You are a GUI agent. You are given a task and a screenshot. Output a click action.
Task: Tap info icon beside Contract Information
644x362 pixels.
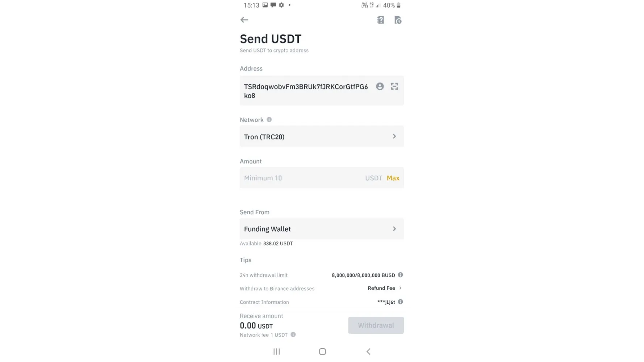tap(400, 302)
